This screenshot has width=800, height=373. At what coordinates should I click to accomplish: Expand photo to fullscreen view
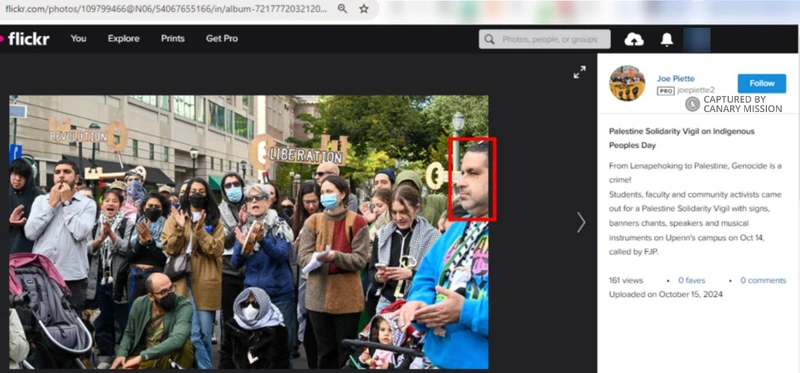click(x=579, y=72)
